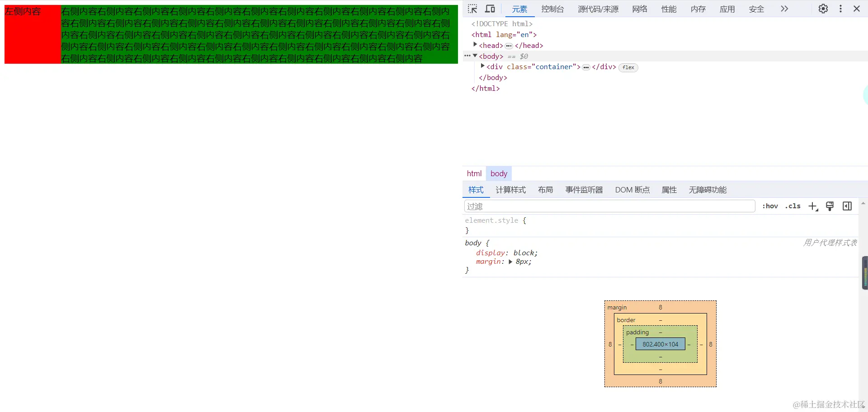Open the 网络 tab
Viewport: 868px width, 412px height.
pyautogui.click(x=640, y=9)
